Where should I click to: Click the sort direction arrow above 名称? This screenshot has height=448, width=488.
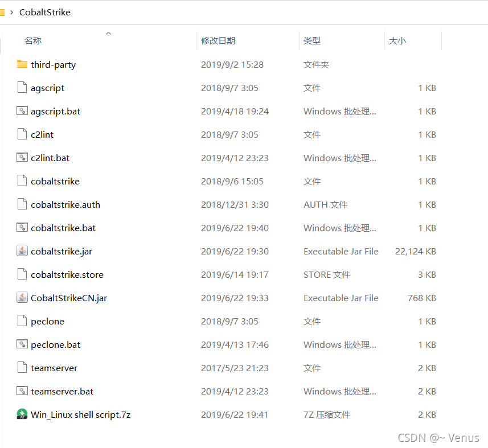pos(108,33)
